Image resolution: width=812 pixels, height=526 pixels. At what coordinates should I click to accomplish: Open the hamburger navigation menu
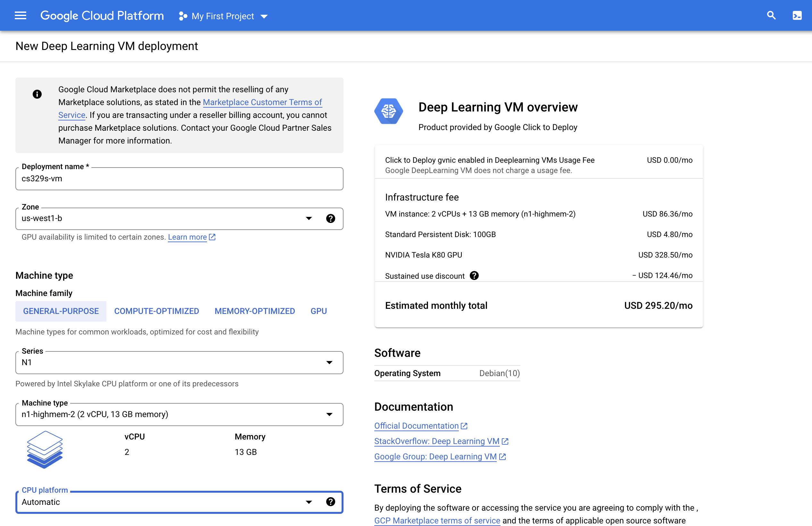point(21,16)
